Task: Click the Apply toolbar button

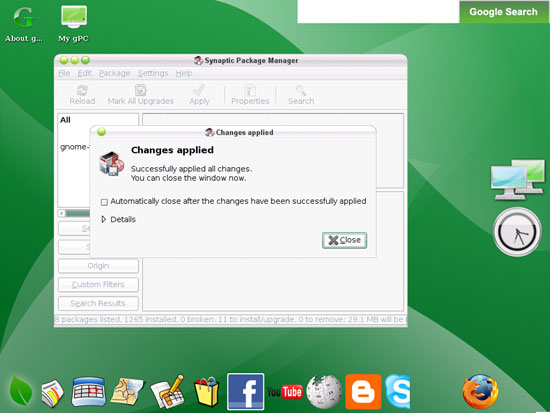Action: coord(199,95)
